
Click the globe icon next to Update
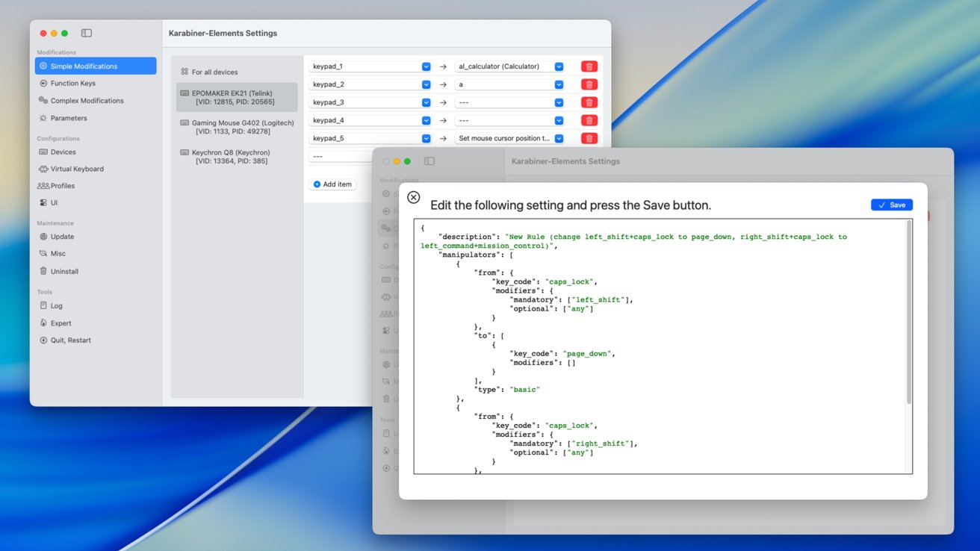43,237
